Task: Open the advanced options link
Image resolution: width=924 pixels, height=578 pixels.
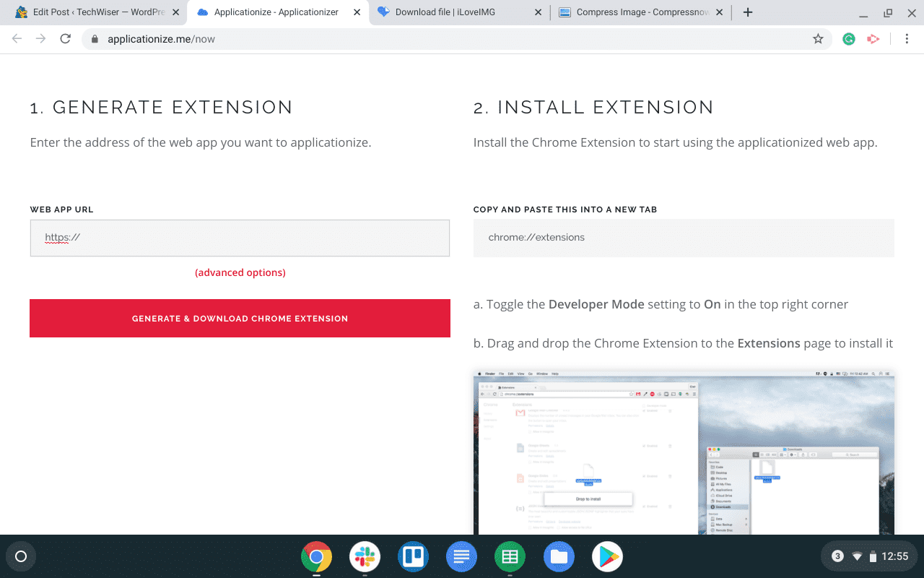Action: 240,272
